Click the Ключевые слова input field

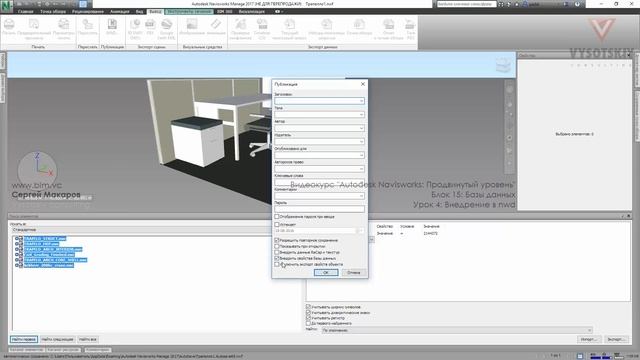click(320, 182)
